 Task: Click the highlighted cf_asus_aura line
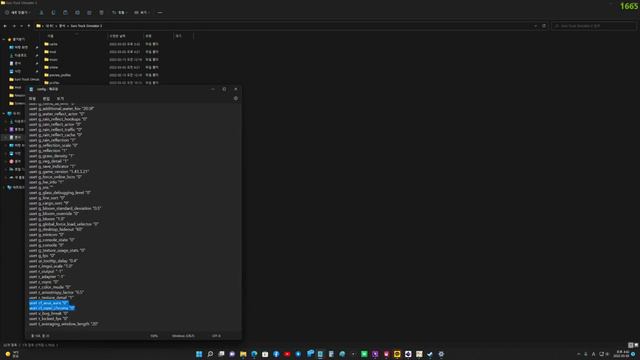(x=49, y=303)
